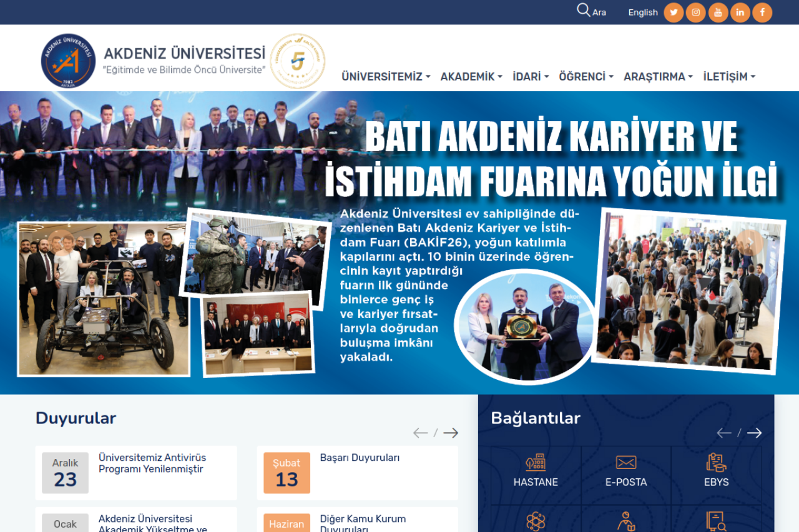Image resolution: width=799 pixels, height=532 pixels.
Task: Show next Bağlantılar links with right arrow
Action: 754,433
